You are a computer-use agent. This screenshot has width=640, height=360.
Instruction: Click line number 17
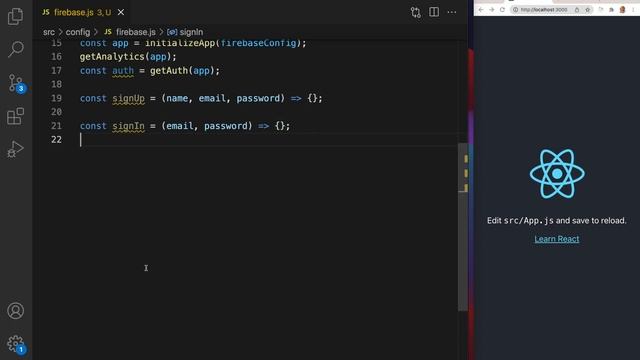point(56,71)
